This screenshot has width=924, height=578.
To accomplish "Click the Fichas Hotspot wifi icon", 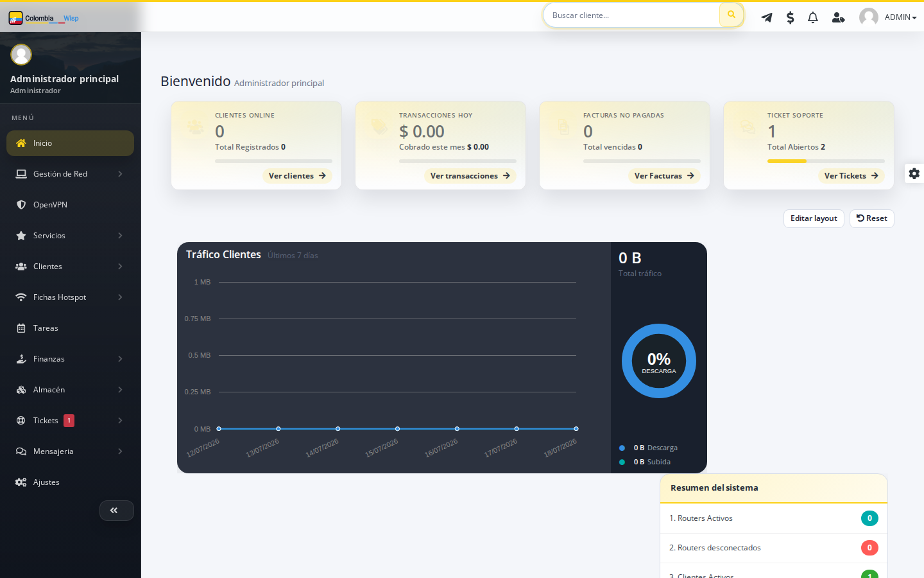I will (21, 297).
